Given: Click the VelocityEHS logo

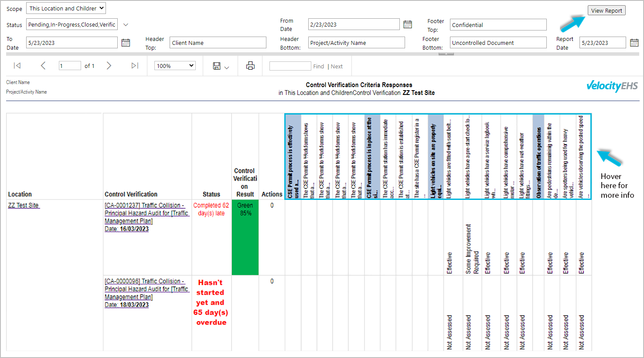Looking at the screenshot, I should pos(612,86).
